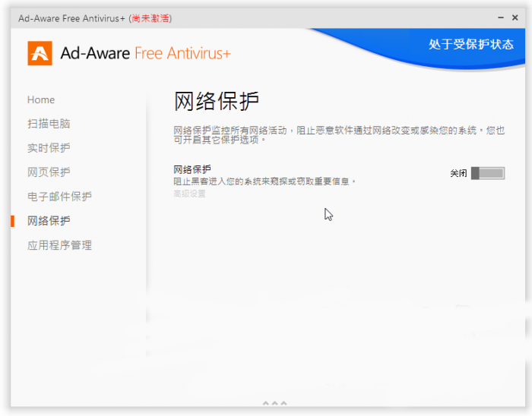Image resolution: width=532 pixels, height=416 pixels.
Task: Open the Home page in sidebar
Action: 41,99
